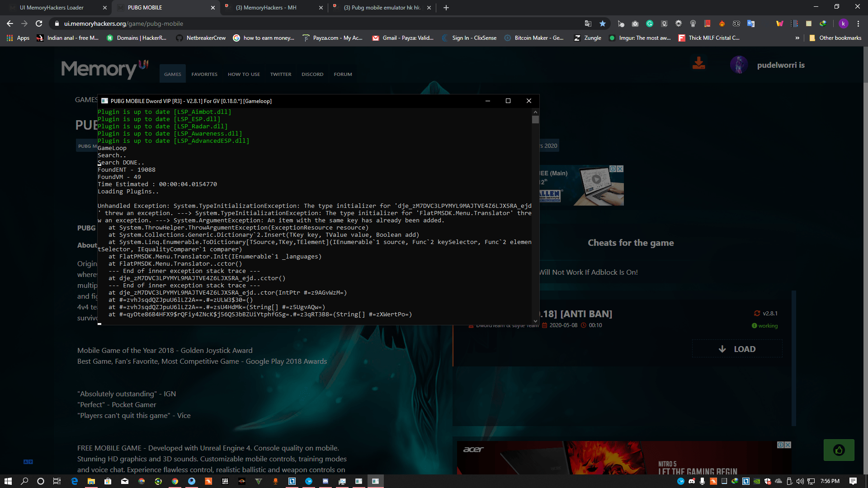The width and height of the screenshot is (868, 488).
Task: Open the pudelworri user avatar
Action: (x=739, y=65)
